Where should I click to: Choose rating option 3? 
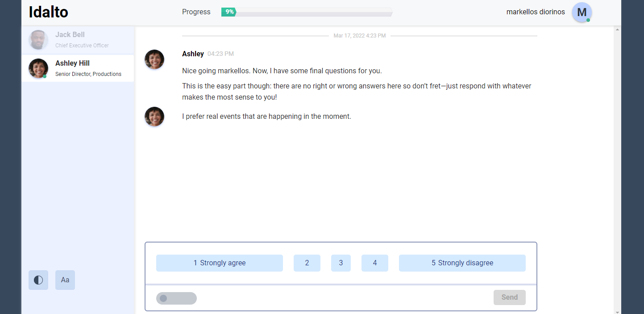click(x=341, y=263)
